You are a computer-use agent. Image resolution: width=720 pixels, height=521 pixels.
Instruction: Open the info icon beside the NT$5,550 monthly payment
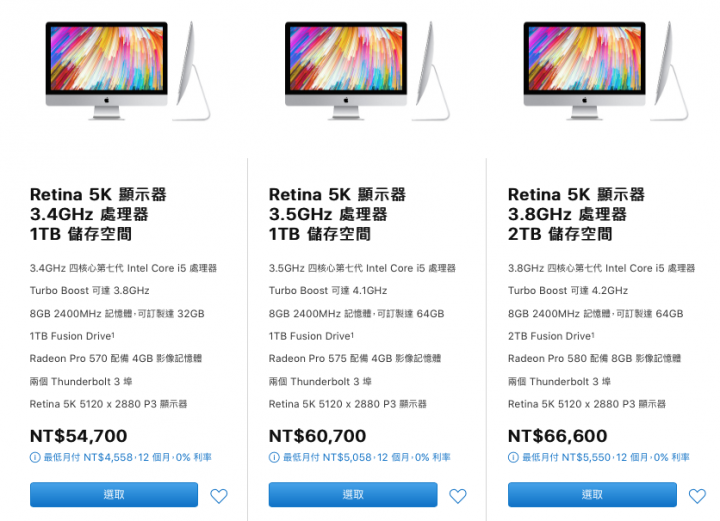click(x=513, y=457)
